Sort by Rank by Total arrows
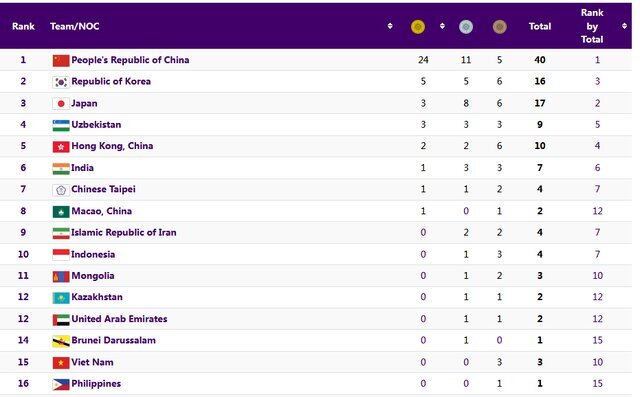 624,26
